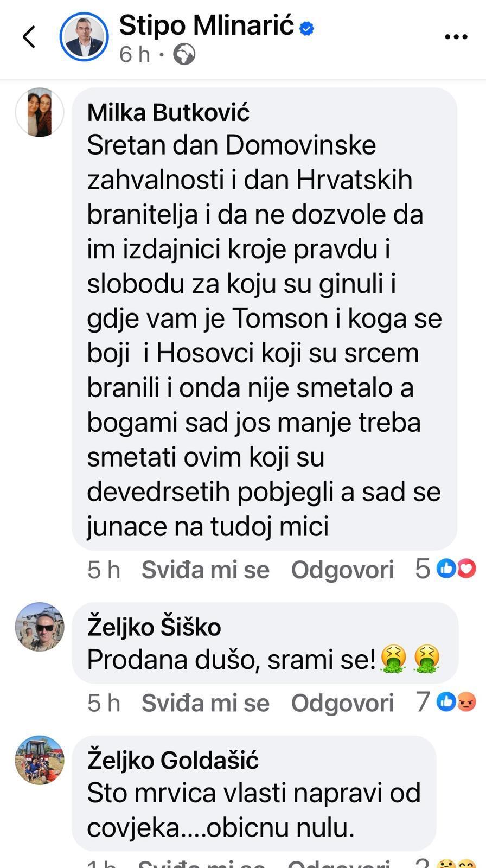Like Milka Butković's comment

205,570
